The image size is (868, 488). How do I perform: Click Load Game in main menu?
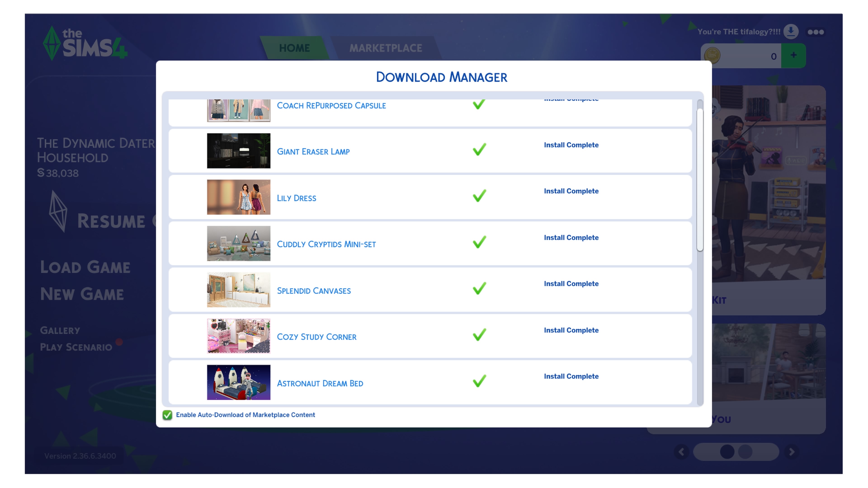point(85,267)
